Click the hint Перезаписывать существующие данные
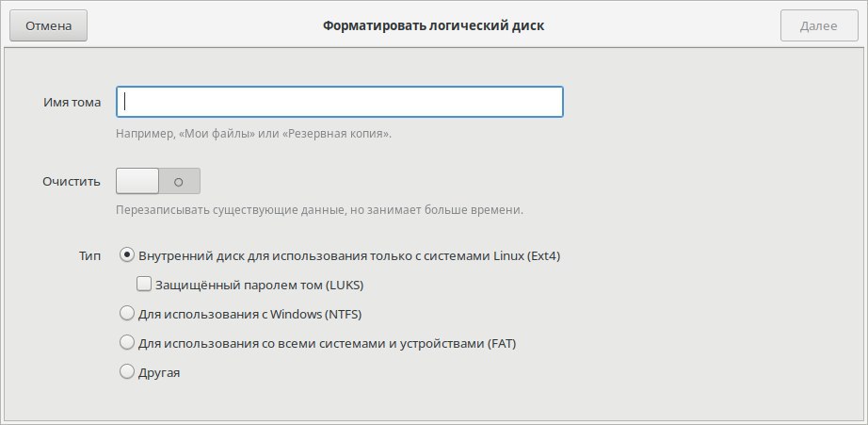868x425 pixels. click(x=319, y=210)
